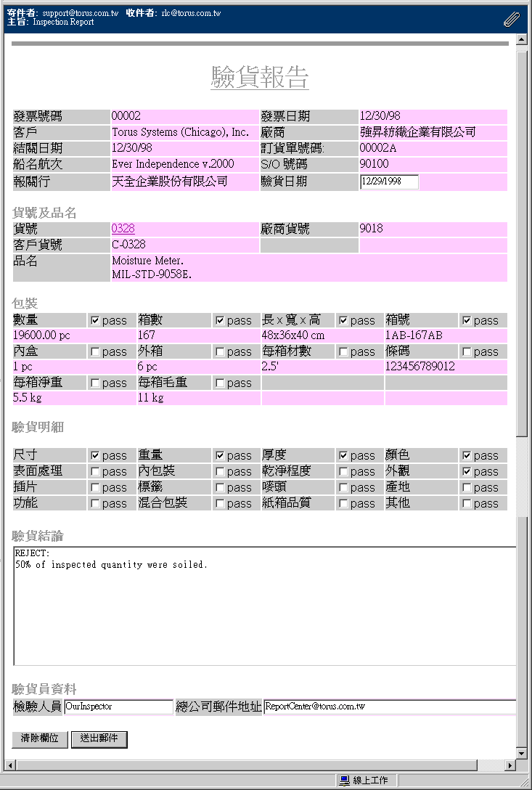Click the customer item number C-0328
This screenshot has height=790, width=532.
(129, 245)
